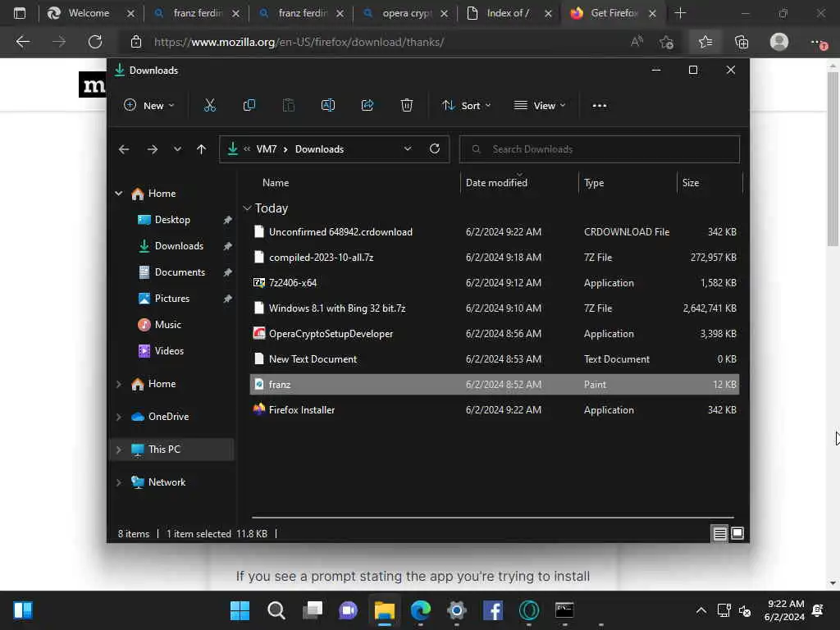Screen dimensions: 840x630
Task: Select compiled-2023-10-all.7z file
Action: [x=495, y=257]
